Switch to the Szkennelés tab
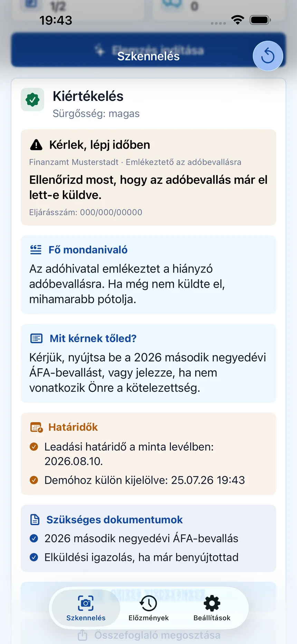297x644 pixels. point(86,608)
